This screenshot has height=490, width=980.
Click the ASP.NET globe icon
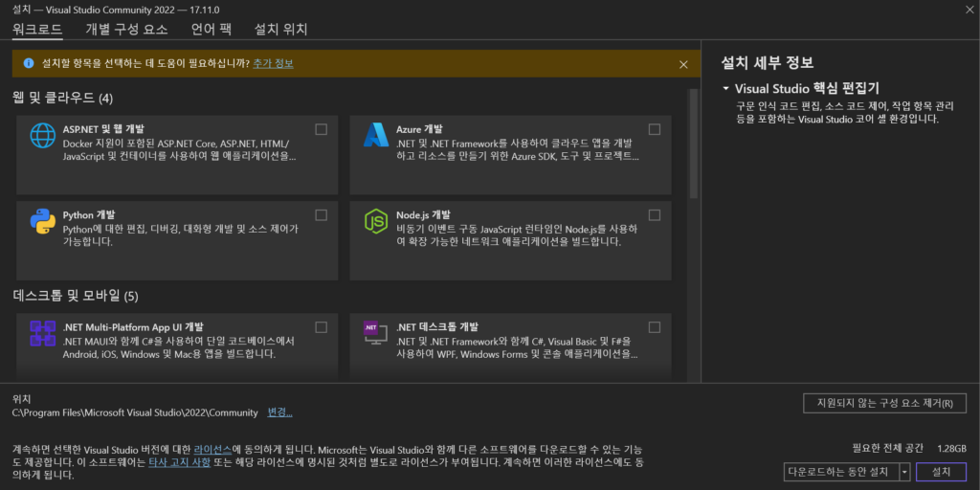(x=43, y=136)
